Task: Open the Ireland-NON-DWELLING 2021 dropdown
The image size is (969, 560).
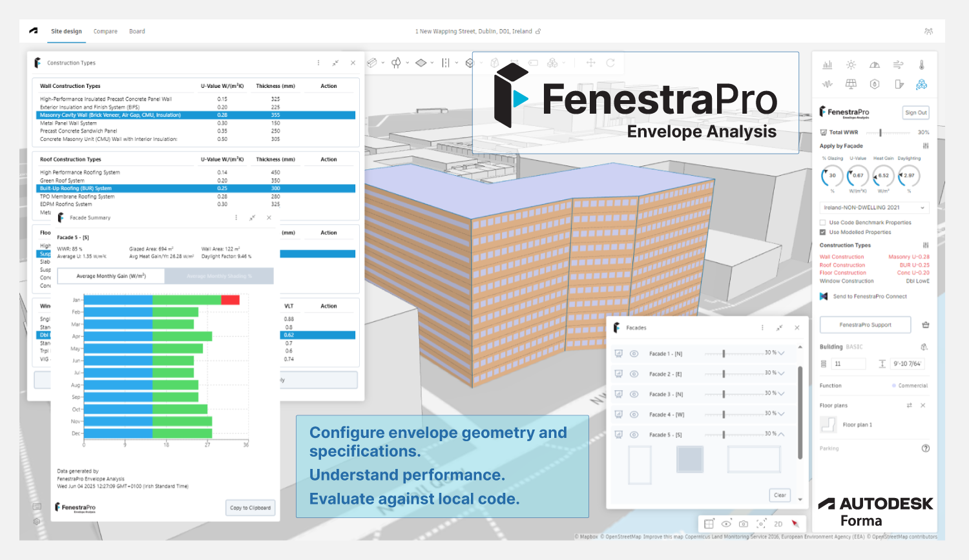Action: 874,207
